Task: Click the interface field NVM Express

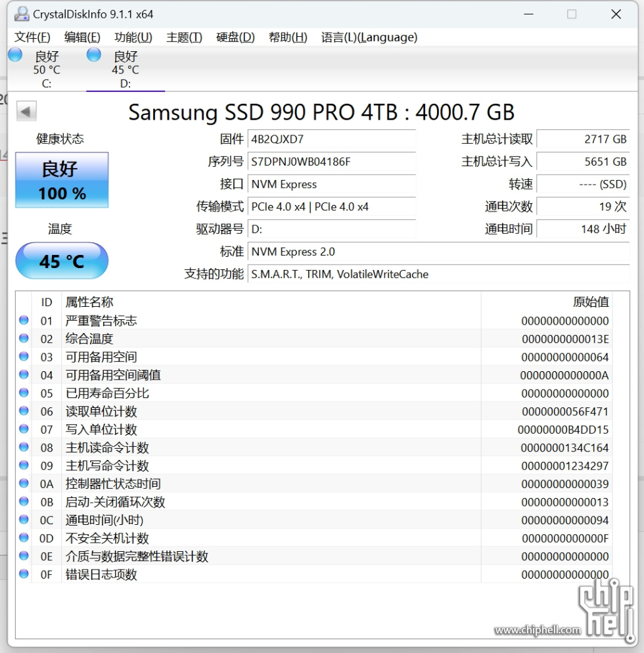Action: tap(332, 184)
